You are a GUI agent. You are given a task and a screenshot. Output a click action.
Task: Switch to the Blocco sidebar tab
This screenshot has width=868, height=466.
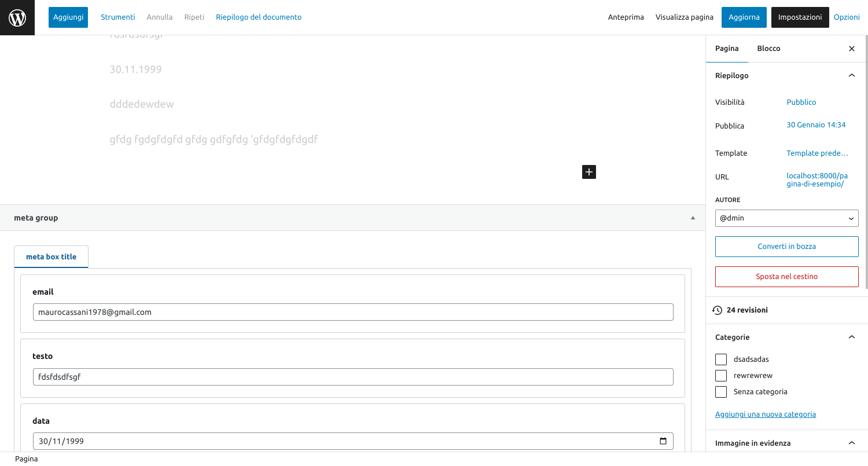[768, 49]
